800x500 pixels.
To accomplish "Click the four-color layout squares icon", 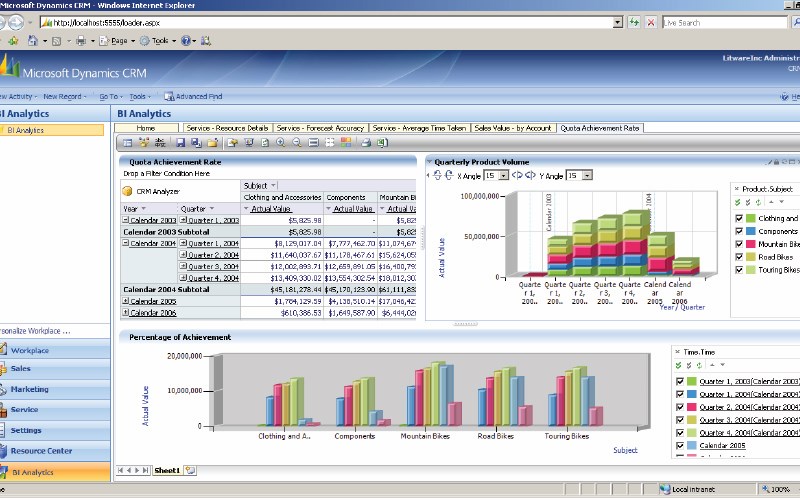I will tap(346, 143).
